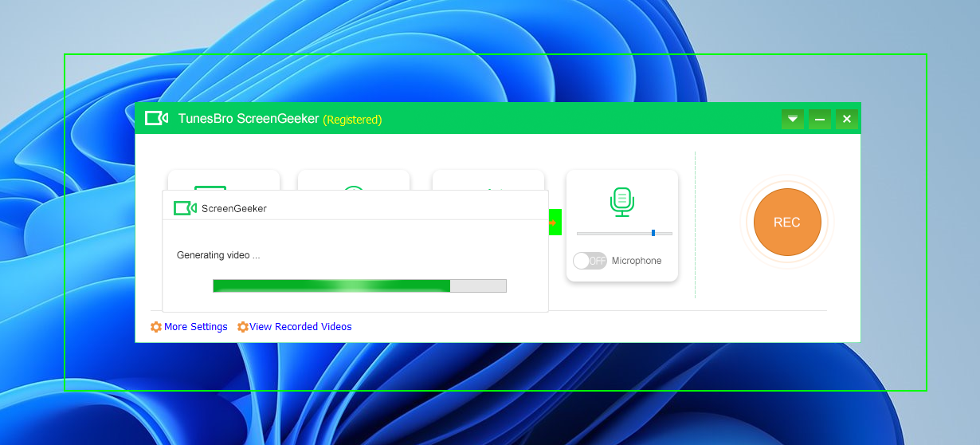The width and height of the screenshot is (980, 445).
Task: Click the microphone volume slider
Action: [x=625, y=233]
